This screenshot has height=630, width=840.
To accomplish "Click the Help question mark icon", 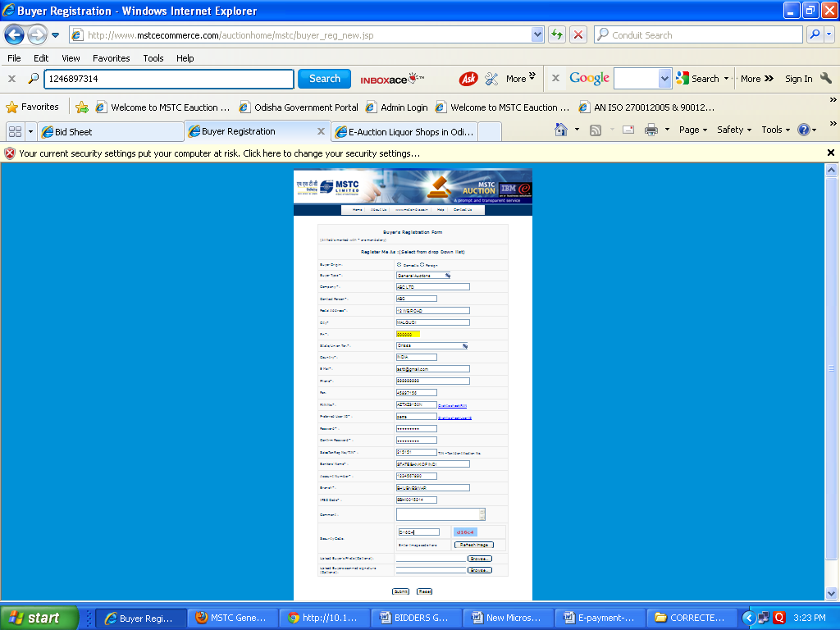I will (x=804, y=130).
